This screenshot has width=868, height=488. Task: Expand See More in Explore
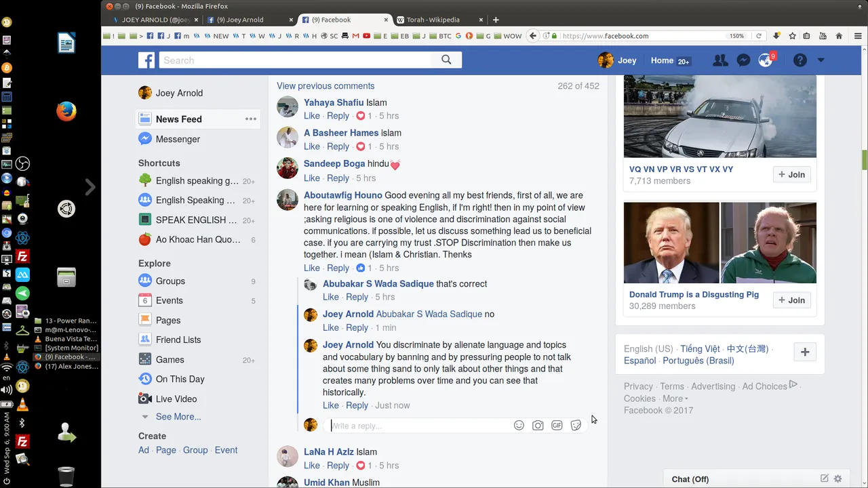(x=178, y=417)
